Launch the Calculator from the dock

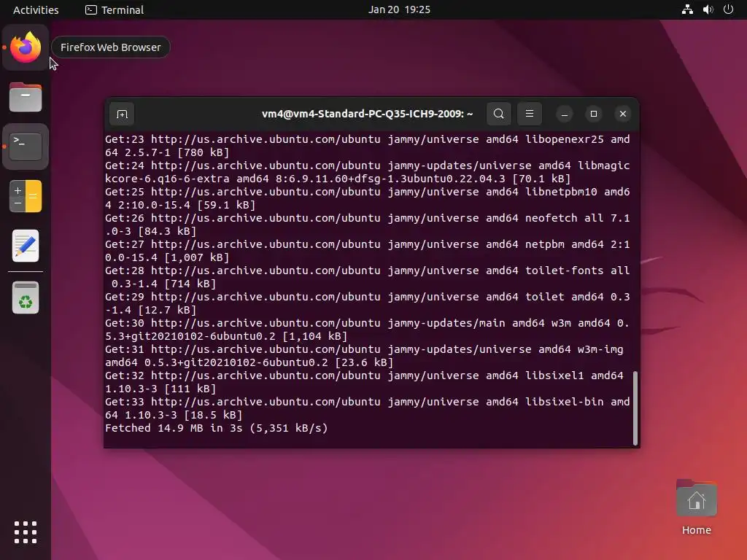(26, 195)
